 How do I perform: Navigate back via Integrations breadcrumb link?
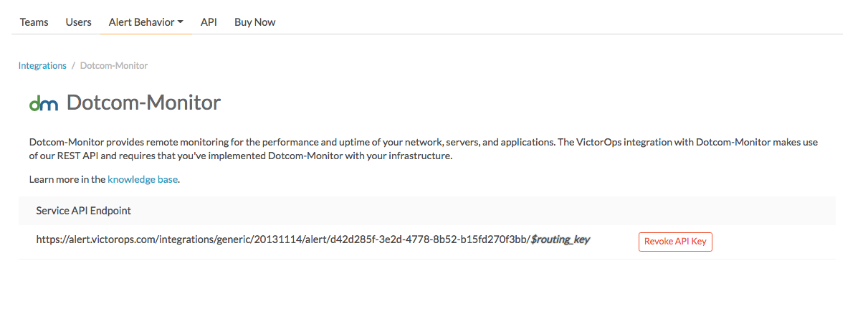[x=42, y=65]
